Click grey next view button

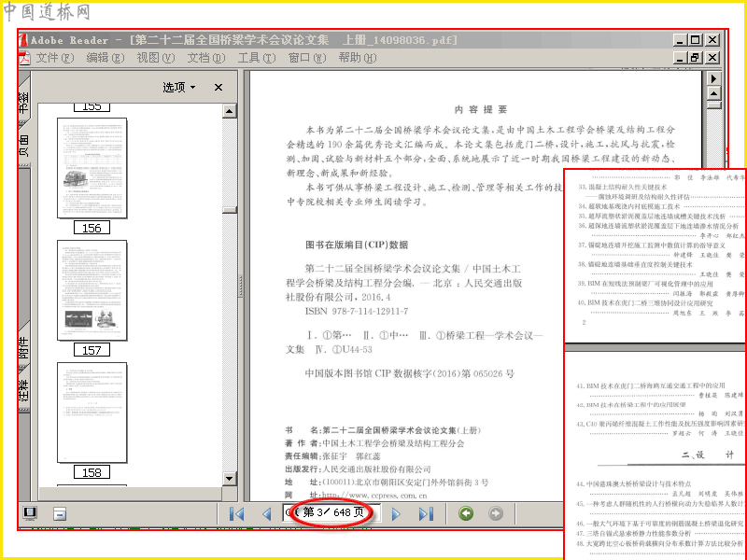(496, 513)
